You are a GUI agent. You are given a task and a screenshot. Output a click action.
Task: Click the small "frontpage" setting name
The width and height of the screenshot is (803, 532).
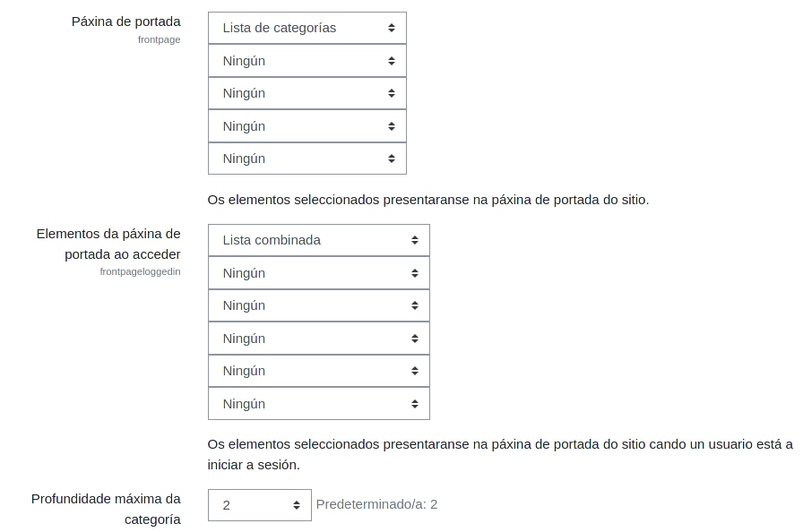[x=159, y=40]
